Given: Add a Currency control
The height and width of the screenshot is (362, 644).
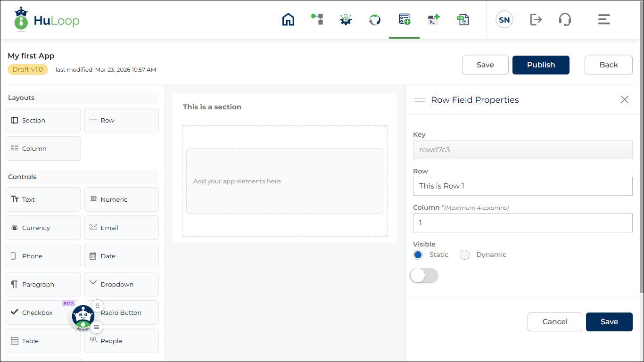Looking at the screenshot, I should [x=43, y=228].
